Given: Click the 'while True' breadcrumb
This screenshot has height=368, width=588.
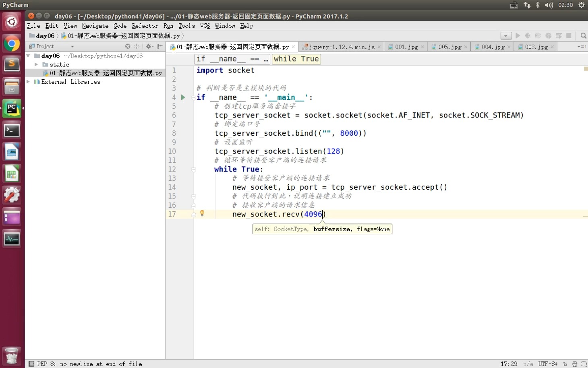Looking at the screenshot, I should coord(296,59).
